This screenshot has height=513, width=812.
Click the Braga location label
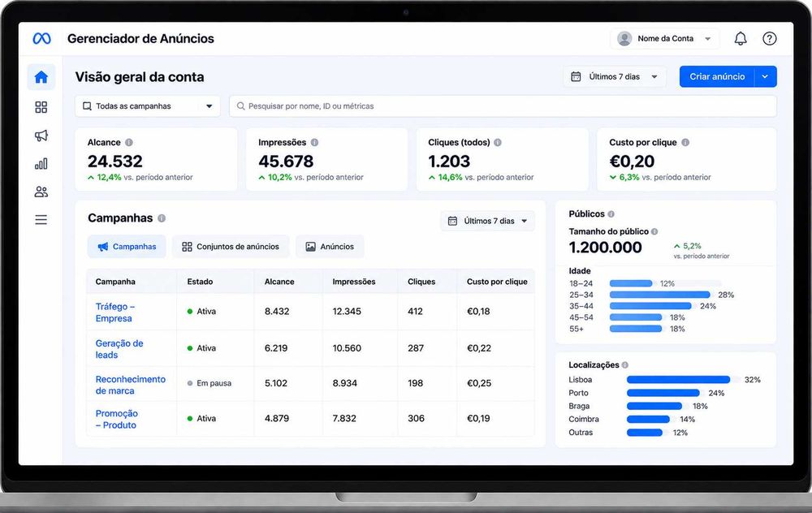click(x=579, y=407)
